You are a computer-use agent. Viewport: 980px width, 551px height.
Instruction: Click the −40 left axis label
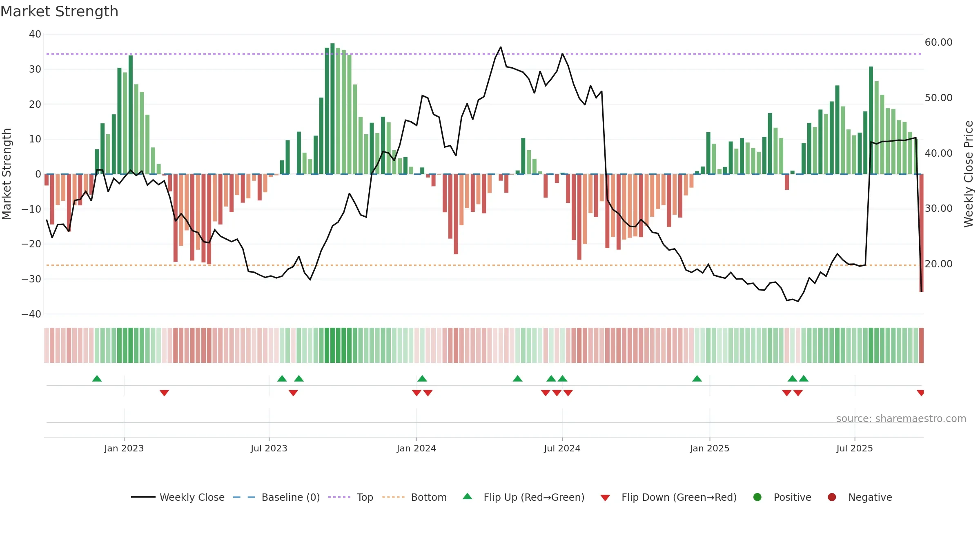(x=31, y=314)
